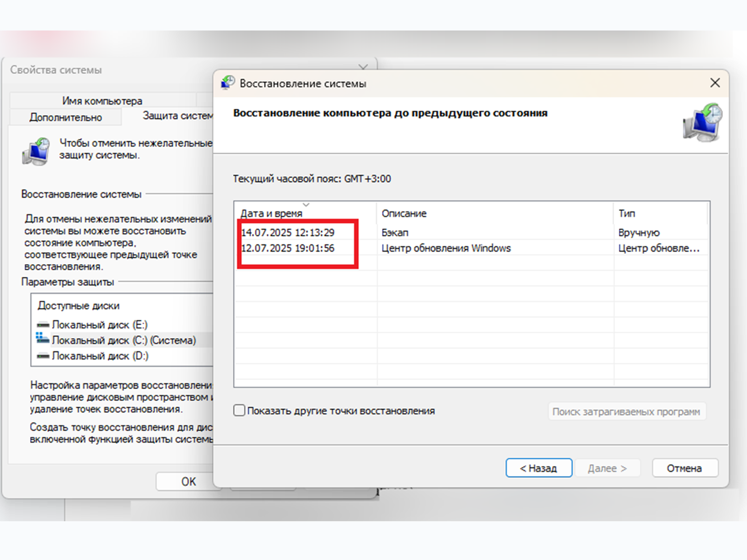Click the large restore computer icon in header
The image size is (747, 560).
click(702, 123)
